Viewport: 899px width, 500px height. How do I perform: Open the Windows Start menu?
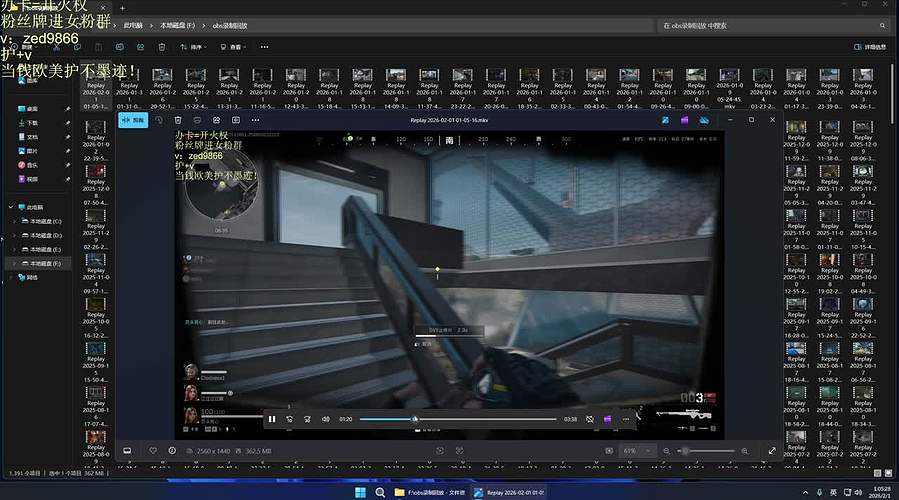click(360, 492)
